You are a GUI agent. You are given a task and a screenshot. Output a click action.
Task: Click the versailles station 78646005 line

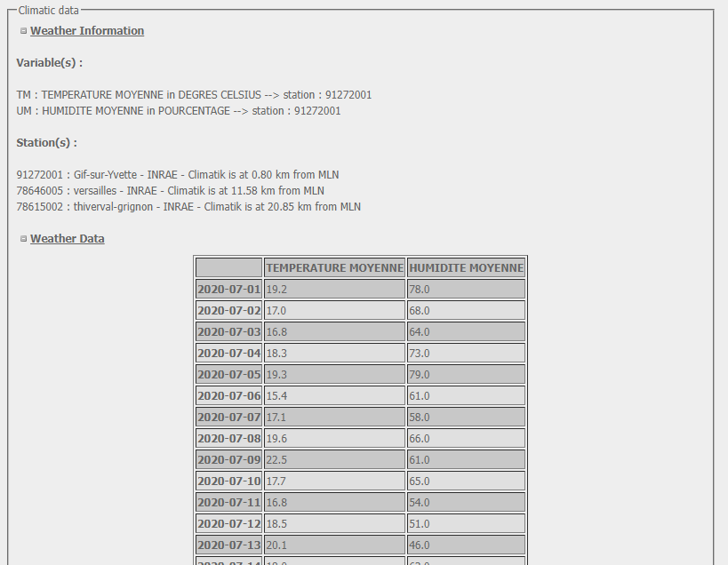click(171, 191)
